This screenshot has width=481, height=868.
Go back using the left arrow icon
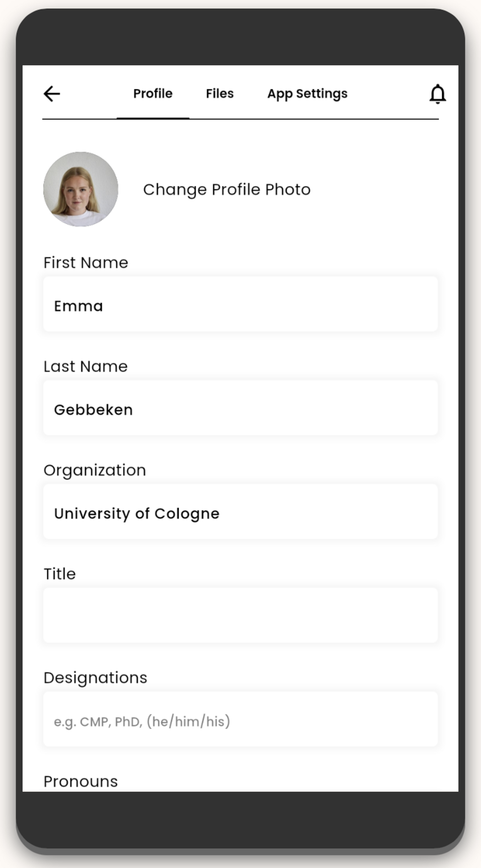[x=51, y=94]
